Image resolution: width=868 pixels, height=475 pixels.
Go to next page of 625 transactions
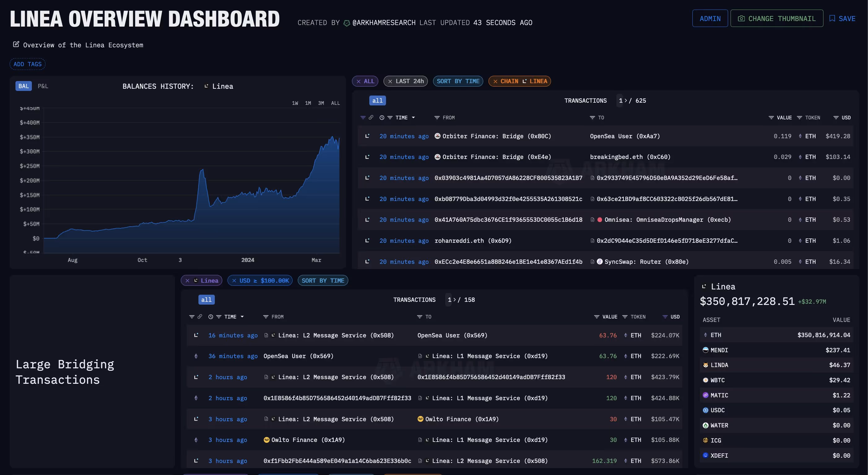[x=625, y=101]
